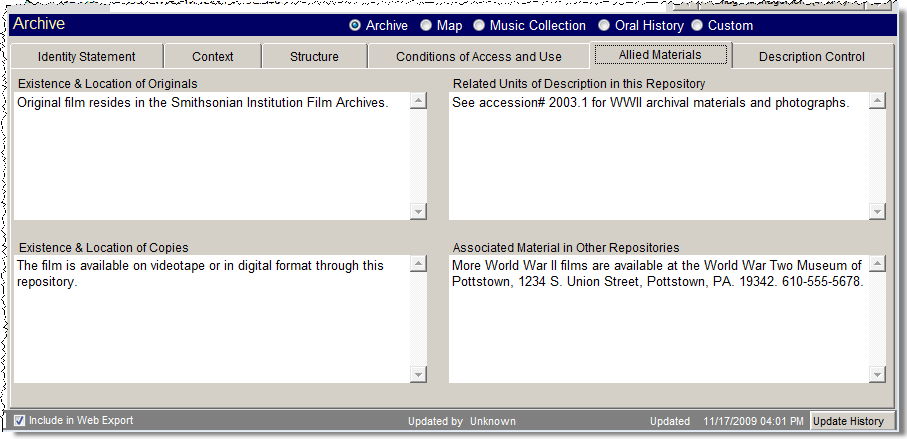Click scroll up arrow in Existence & Location of Copies
The height and width of the screenshot is (439, 907).
click(x=418, y=264)
